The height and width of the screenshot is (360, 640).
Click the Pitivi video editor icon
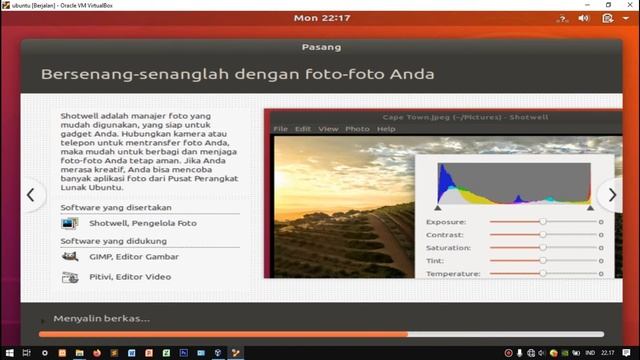(70, 277)
